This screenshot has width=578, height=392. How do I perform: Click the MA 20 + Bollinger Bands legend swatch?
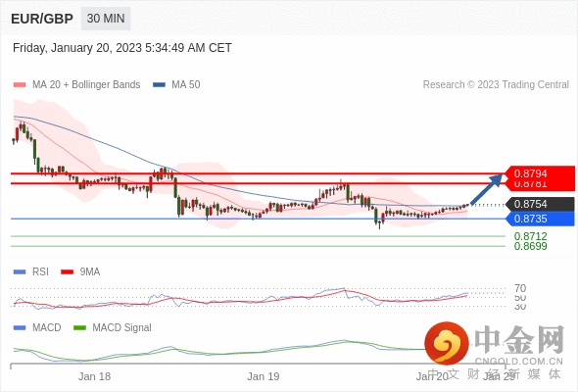pos(20,85)
